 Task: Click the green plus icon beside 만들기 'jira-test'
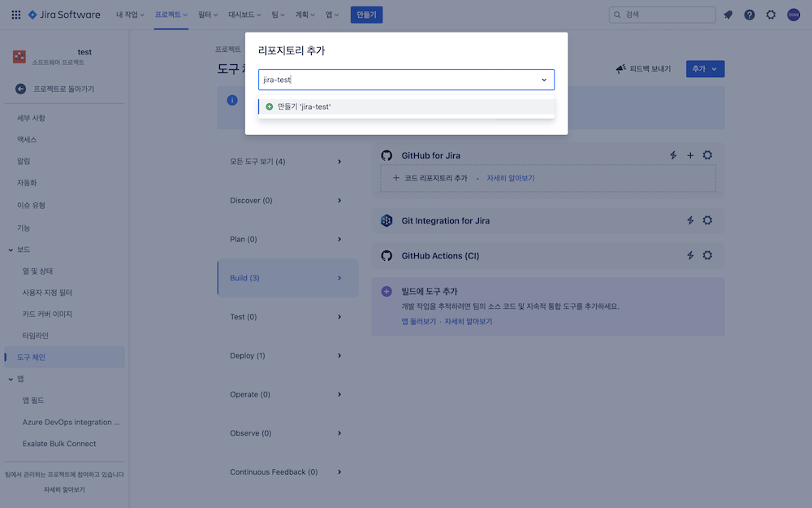tap(270, 106)
